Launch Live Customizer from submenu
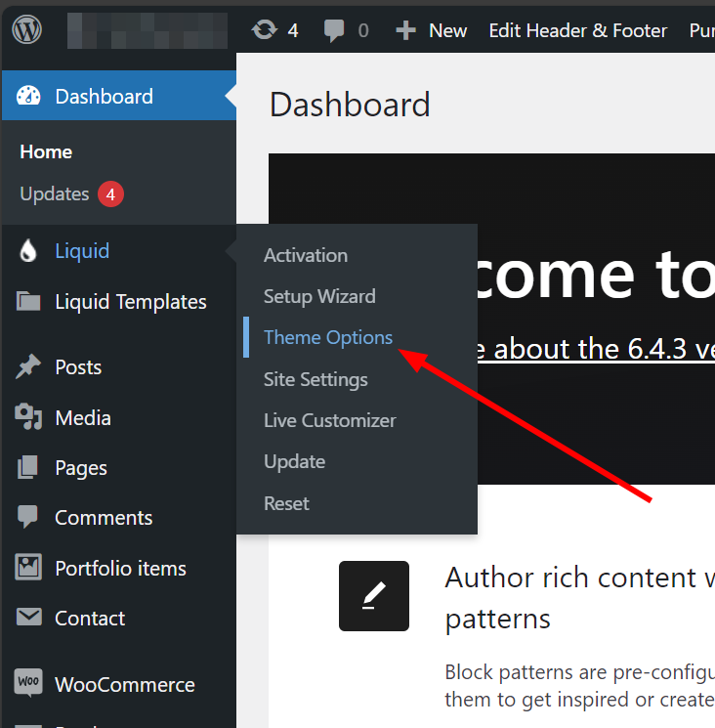Image resolution: width=715 pixels, height=728 pixels. 330,420
